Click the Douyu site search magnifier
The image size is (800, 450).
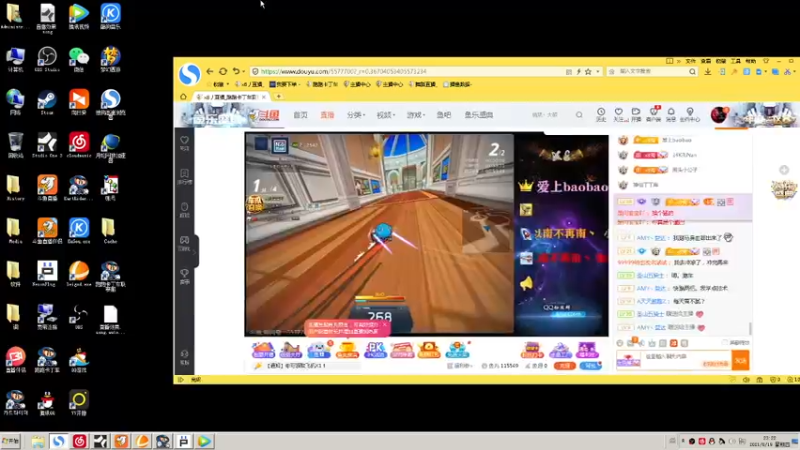click(x=579, y=115)
